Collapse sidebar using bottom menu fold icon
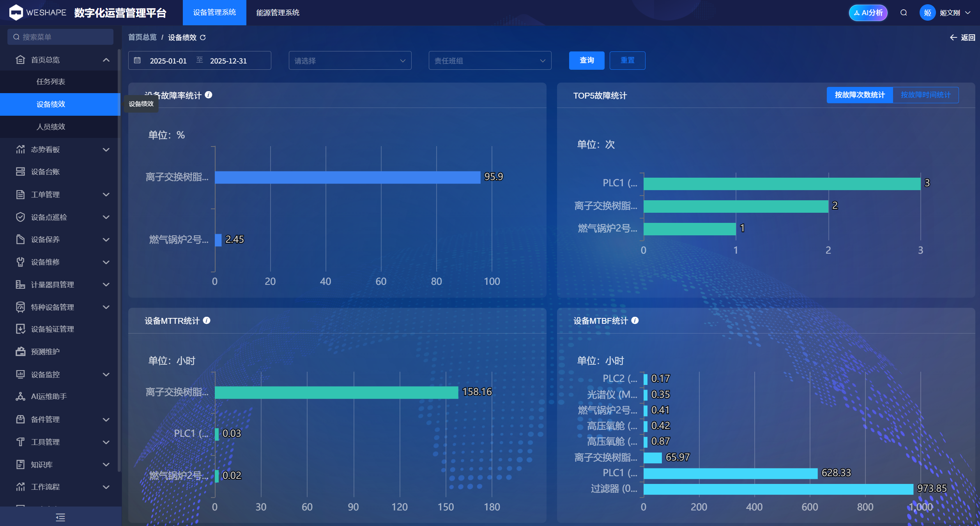 (x=60, y=517)
